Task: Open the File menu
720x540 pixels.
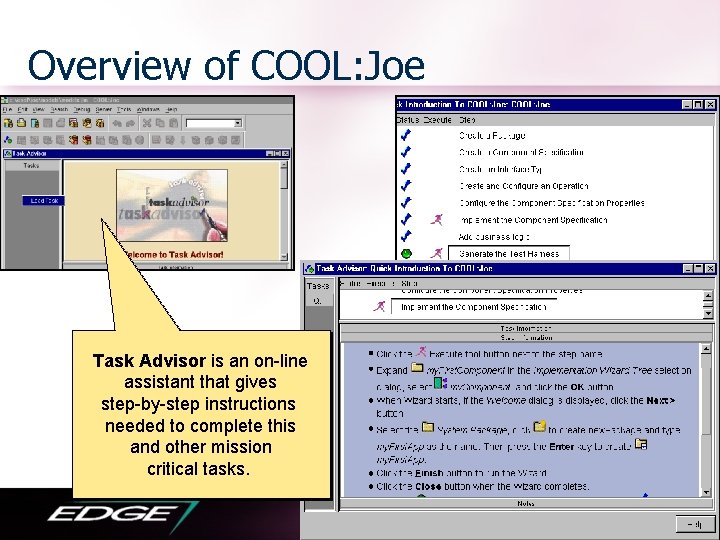Action: [7, 109]
